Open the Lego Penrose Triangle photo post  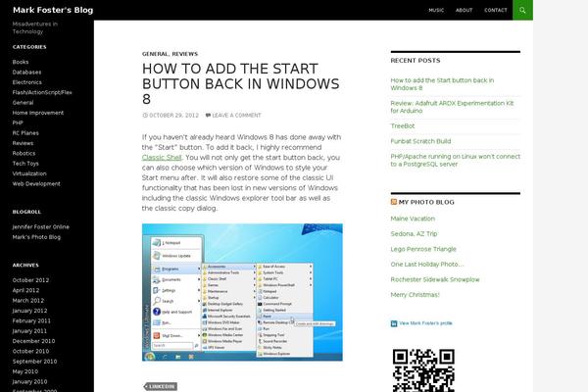pyautogui.click(x=423, y=249)
